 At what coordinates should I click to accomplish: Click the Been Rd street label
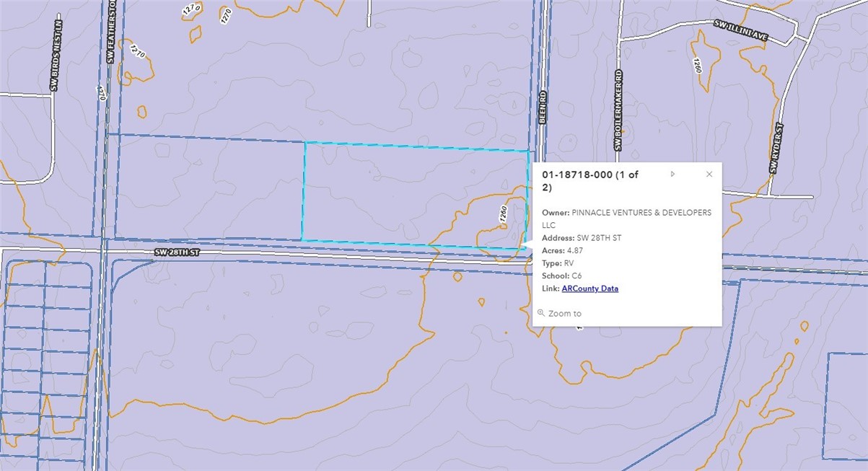[x=543, y=107]
